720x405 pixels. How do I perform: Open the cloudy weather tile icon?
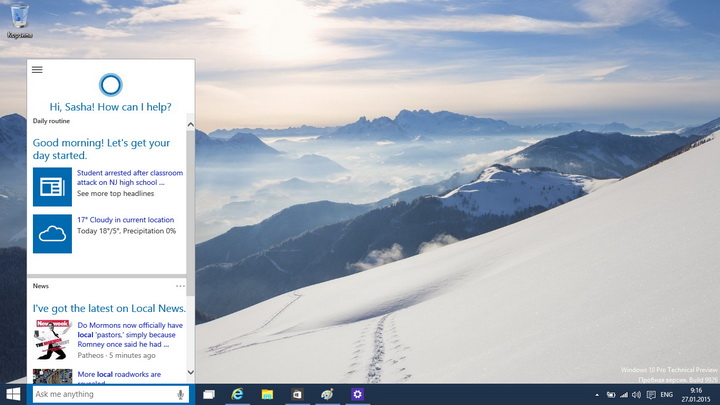(52, 233)
